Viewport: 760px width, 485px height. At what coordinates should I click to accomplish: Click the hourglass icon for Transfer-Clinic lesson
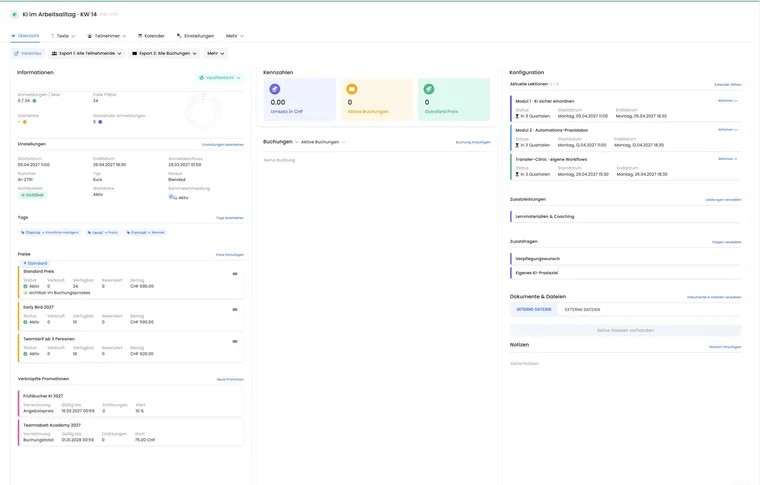[x=517, y=174]
